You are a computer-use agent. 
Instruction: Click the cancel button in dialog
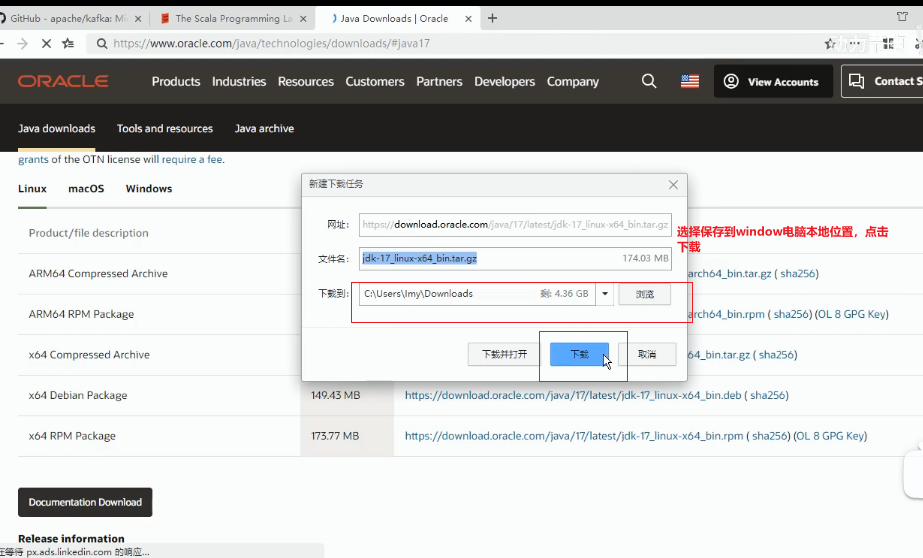click(647, 354)
